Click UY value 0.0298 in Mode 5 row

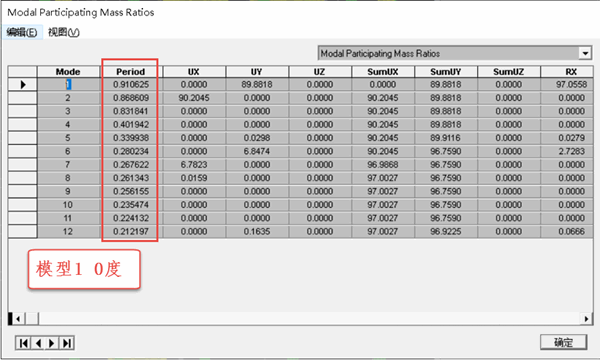pyautogui.click(x=257, y=138)
